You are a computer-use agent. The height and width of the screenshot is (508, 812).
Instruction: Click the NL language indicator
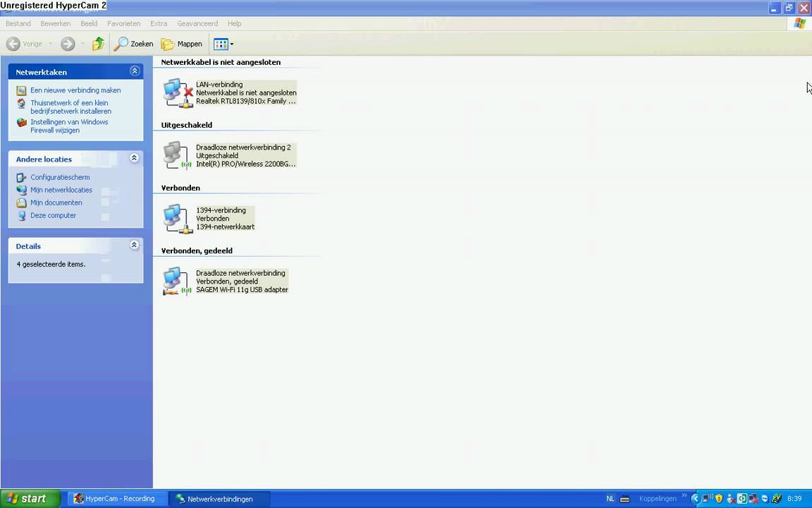[x=610, y=499]
